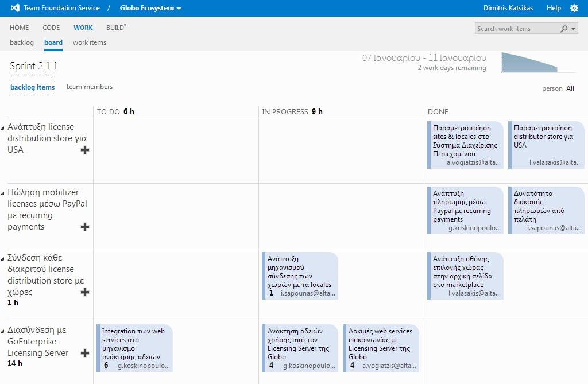The height and width of the screenshot is (384, 588).
Task: Click IN PROGRESS column header
Action: tap(292, 112)
